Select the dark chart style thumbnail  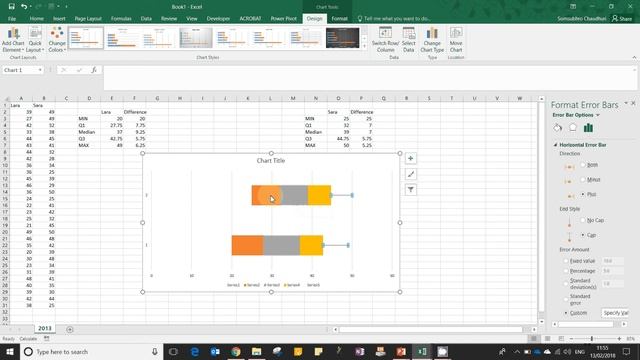pos(342,38)
